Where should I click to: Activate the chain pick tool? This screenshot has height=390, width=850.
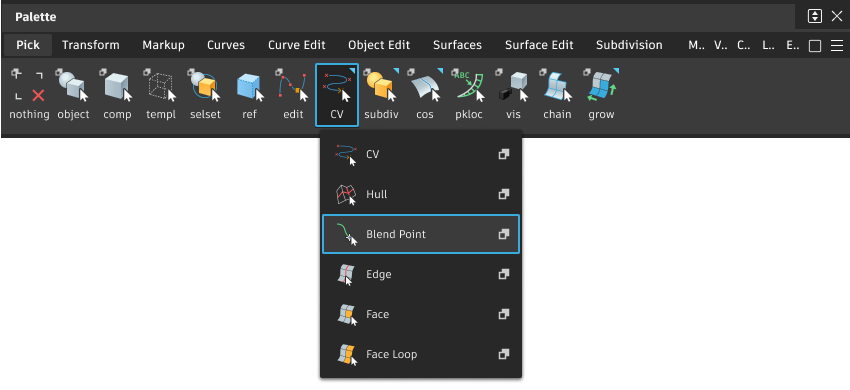557,93
